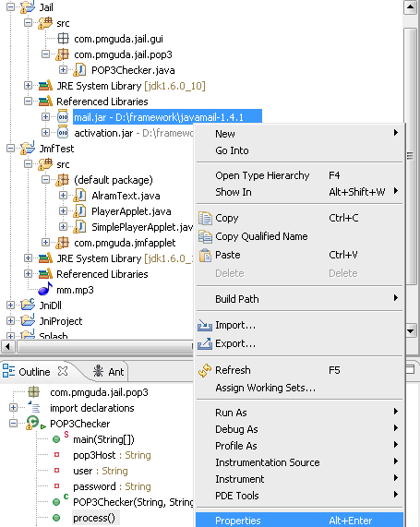420x527 pixels.
Task: Click the Import icon in menu
Action: (205, 326)
